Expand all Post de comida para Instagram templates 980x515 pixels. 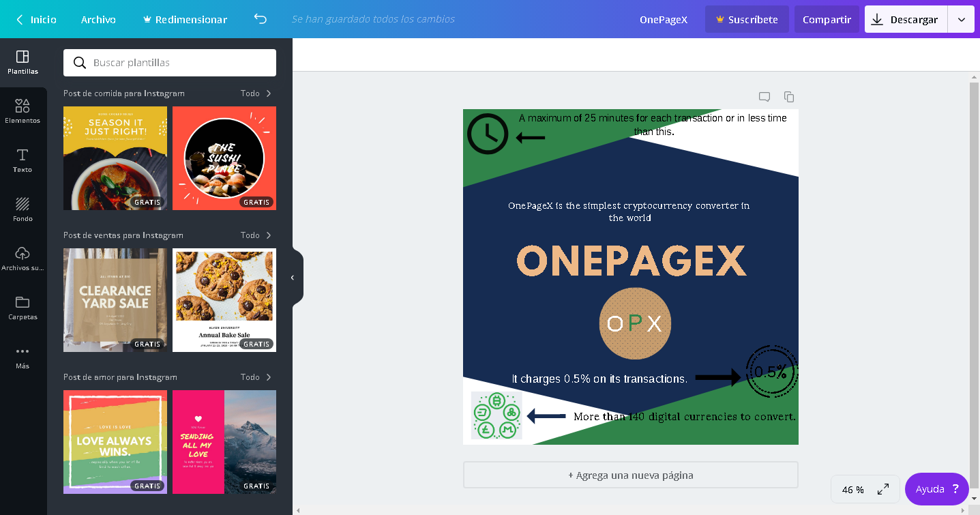[256, 93]
